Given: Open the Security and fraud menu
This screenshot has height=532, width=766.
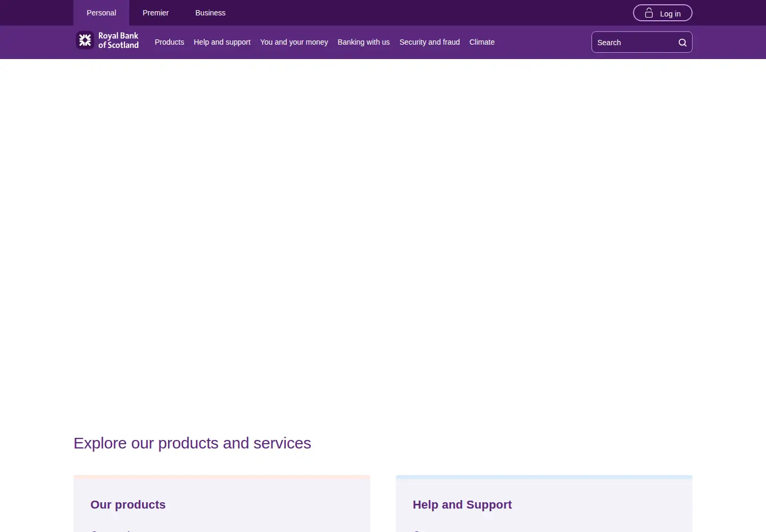Looking at the screenshot, I should [430, 42].
